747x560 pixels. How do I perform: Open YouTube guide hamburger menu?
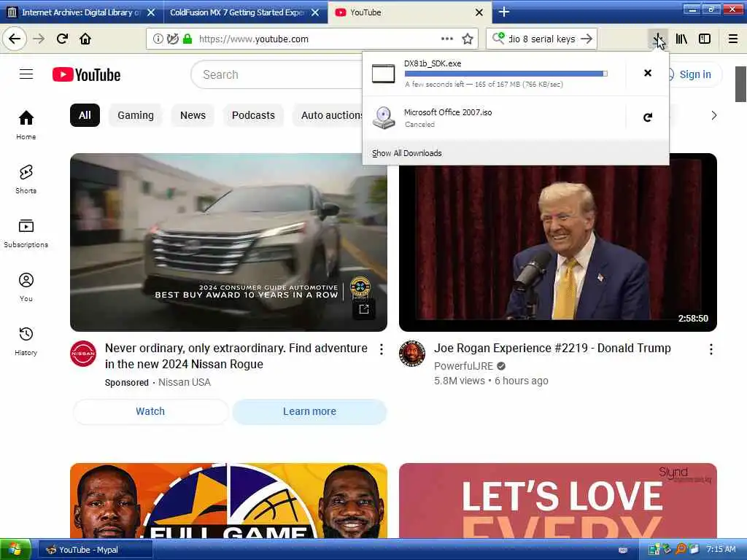(26, 74)
